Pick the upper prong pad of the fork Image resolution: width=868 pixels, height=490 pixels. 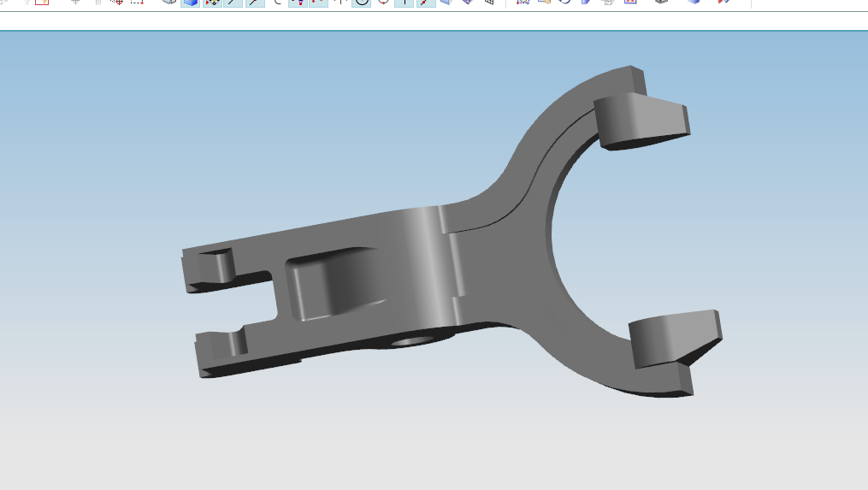coord(642,121)
